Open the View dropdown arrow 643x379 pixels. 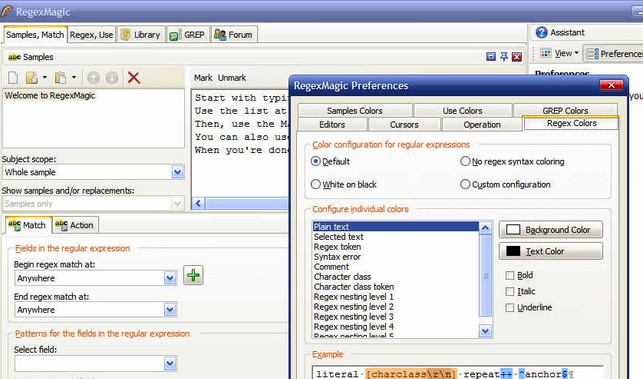576,53
